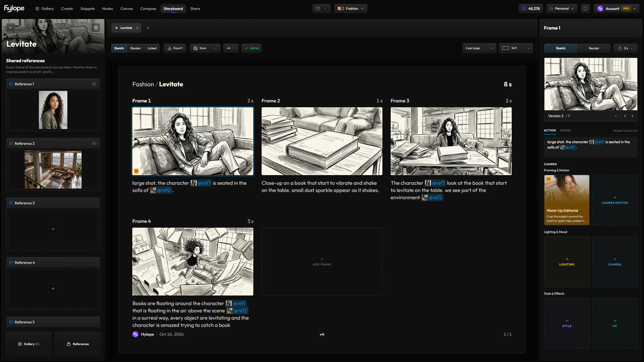Click the Hylope logo
644x362 pixels.
pos(14,9)
